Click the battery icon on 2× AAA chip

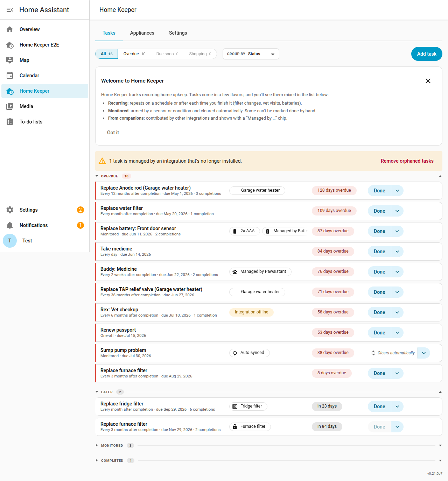(235, 231)
